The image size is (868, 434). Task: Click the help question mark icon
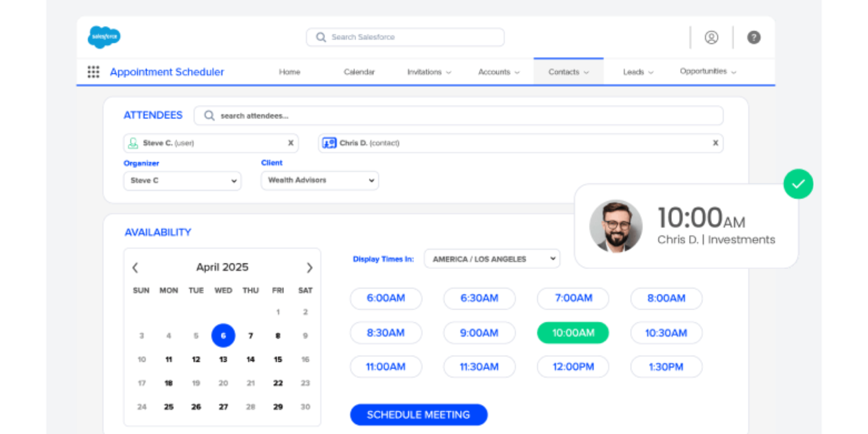point(753,37)
